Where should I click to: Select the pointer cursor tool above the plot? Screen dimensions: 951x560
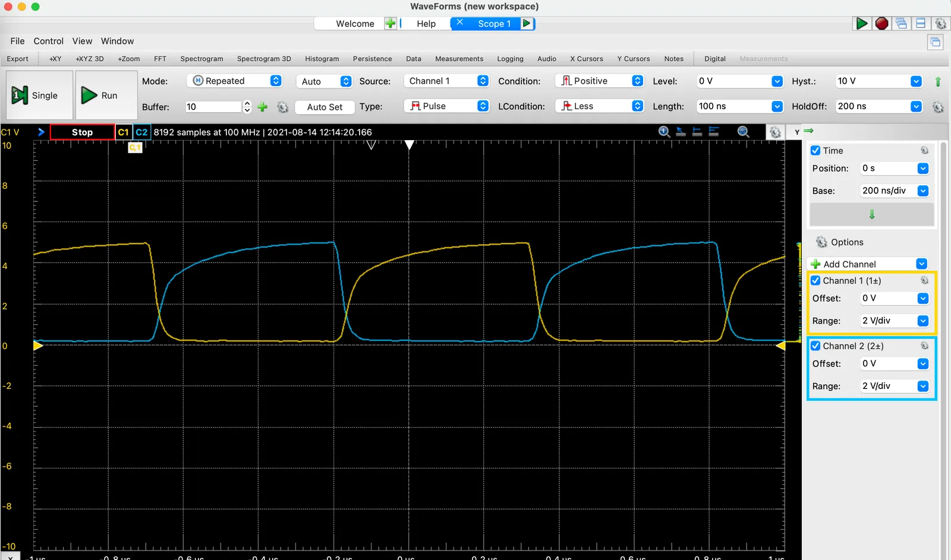(681, 132)
